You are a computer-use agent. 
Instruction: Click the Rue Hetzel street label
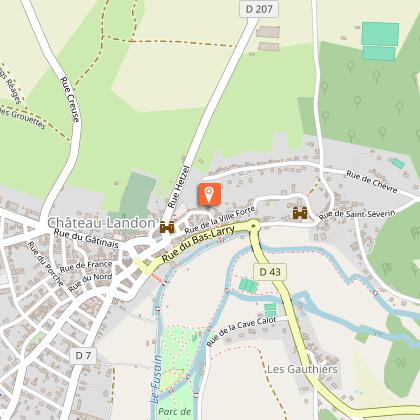point(179,187)
